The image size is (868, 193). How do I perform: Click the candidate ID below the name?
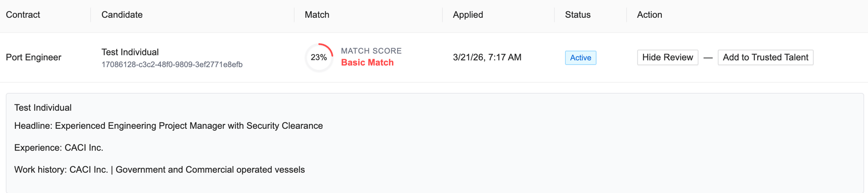(x=172, y=65)
